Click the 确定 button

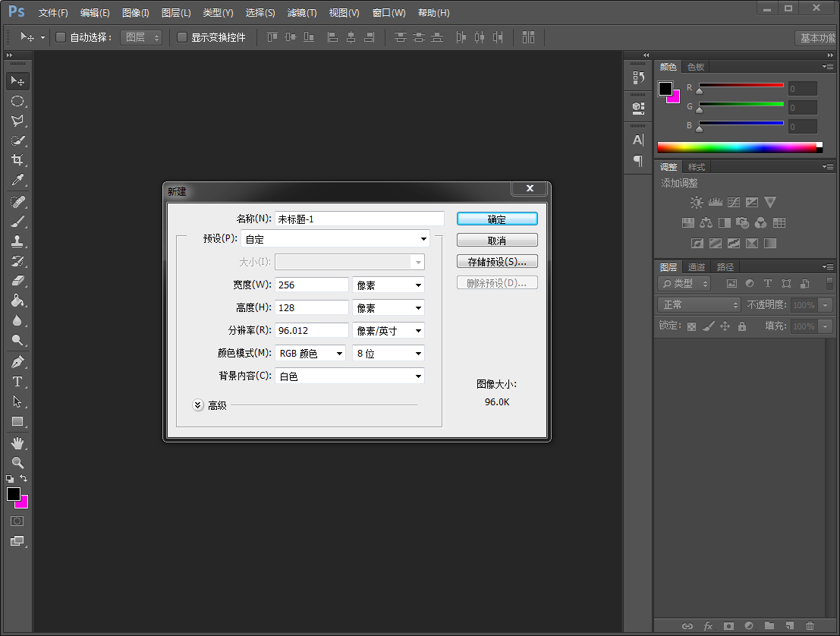click(x=497, y=219)
